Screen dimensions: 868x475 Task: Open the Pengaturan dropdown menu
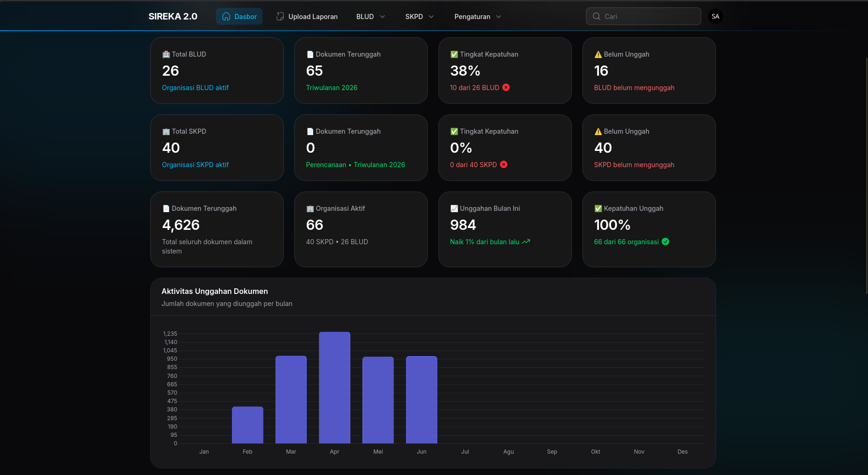click(x=478, y=17)
